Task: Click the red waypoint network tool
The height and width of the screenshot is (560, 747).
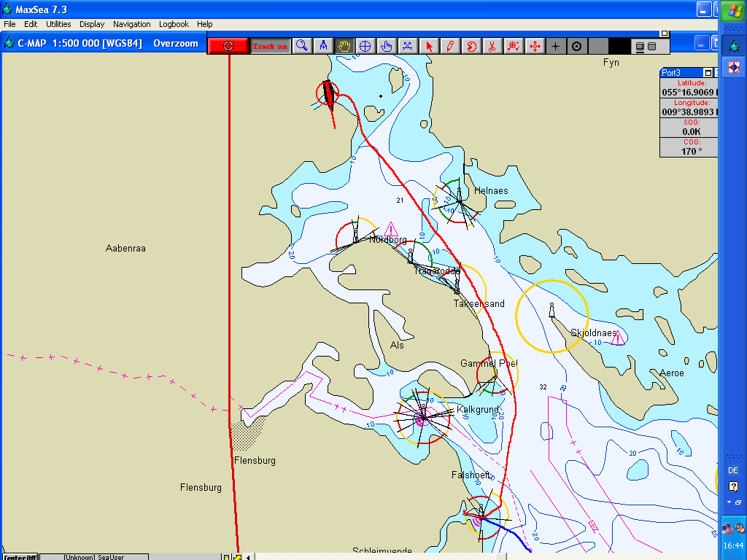Action: (x=514, y=46)
